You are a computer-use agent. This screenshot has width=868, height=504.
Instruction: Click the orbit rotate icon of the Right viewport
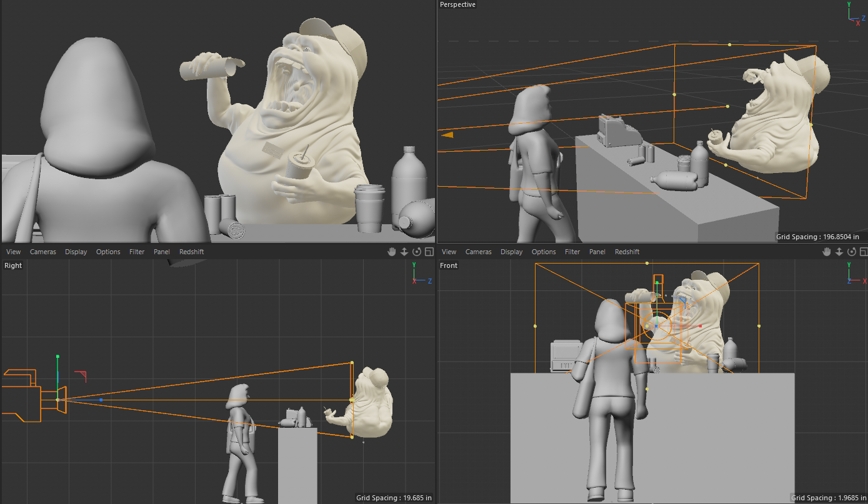[x=417, y=252]
